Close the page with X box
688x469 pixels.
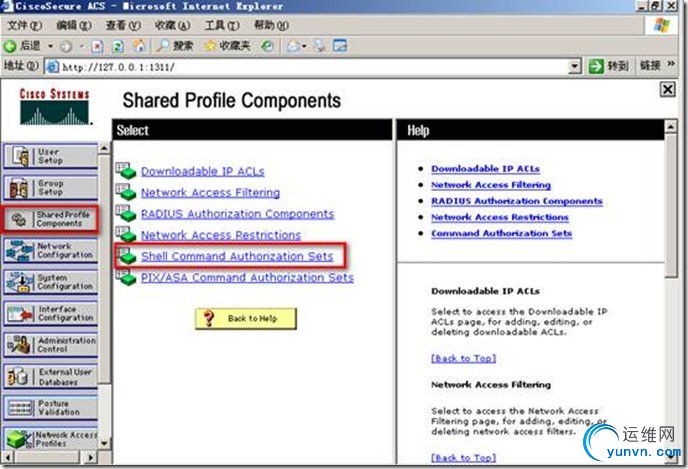tap(667, 89)
